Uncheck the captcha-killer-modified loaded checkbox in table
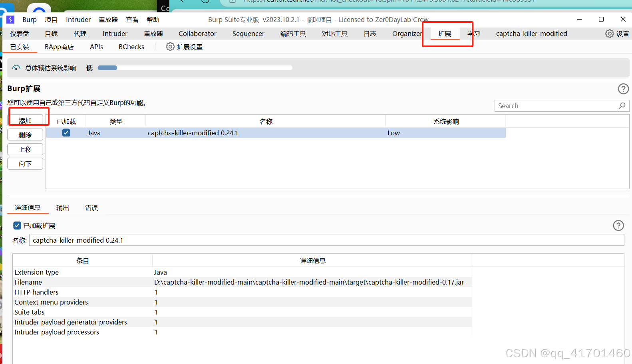Screen dimensions: 632x364 [66, 133]
